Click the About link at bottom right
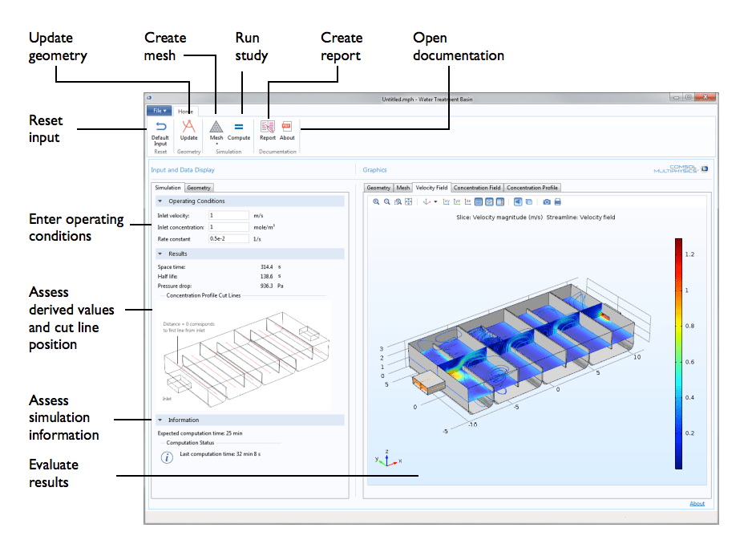Screen dimensions: 756x536 pyautogui.click(x=696, y=503)
